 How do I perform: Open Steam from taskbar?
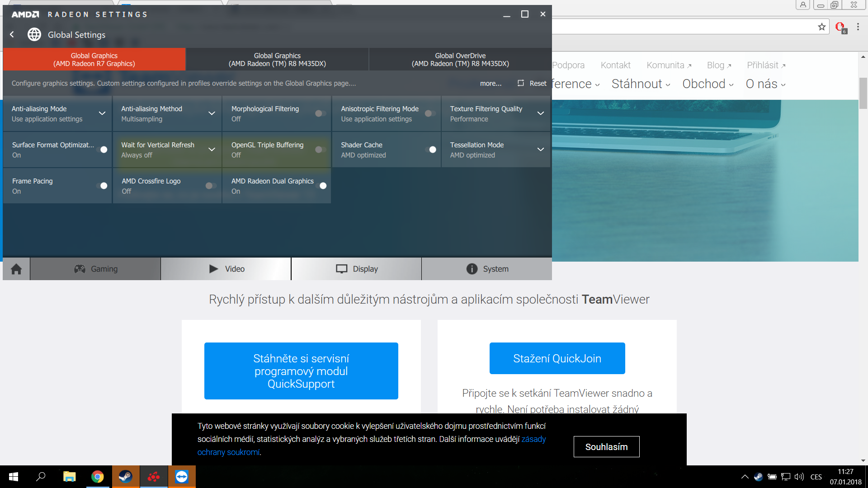tap(125, 477)
